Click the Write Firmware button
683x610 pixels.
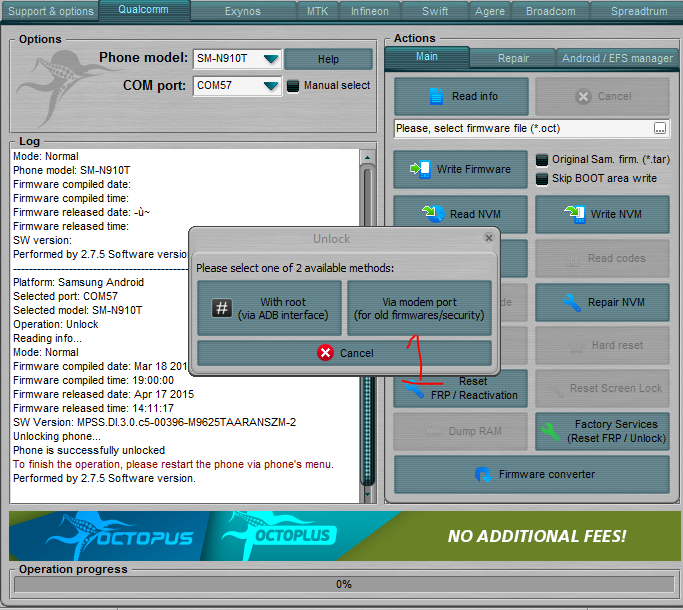click(460, 169)
